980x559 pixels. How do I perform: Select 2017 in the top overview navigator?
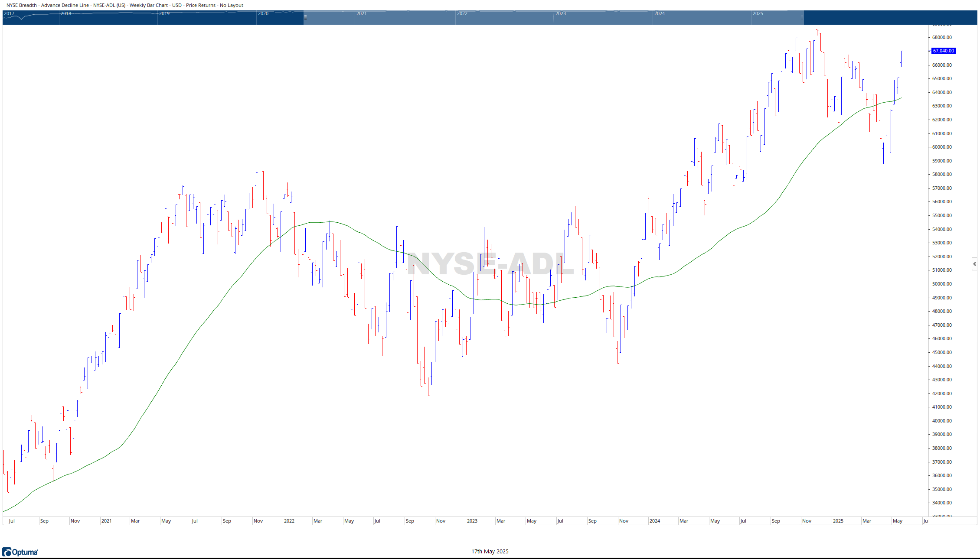pyautogui.click(x=9, y=13)
